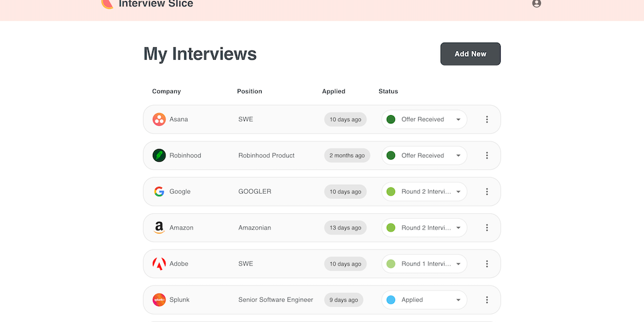Click the Adobe logo icon
Image resolution: width=644 pixels, height=322 pixels.
click(159, 264)
